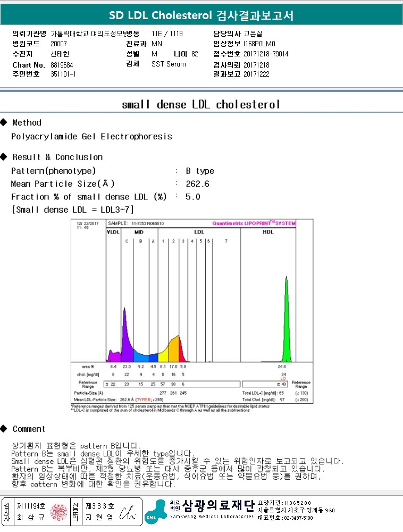The height and width of the screenshot is (532, 403).
Task: Click the diamond bullet before Result & Conclusion
Action: 4,157
